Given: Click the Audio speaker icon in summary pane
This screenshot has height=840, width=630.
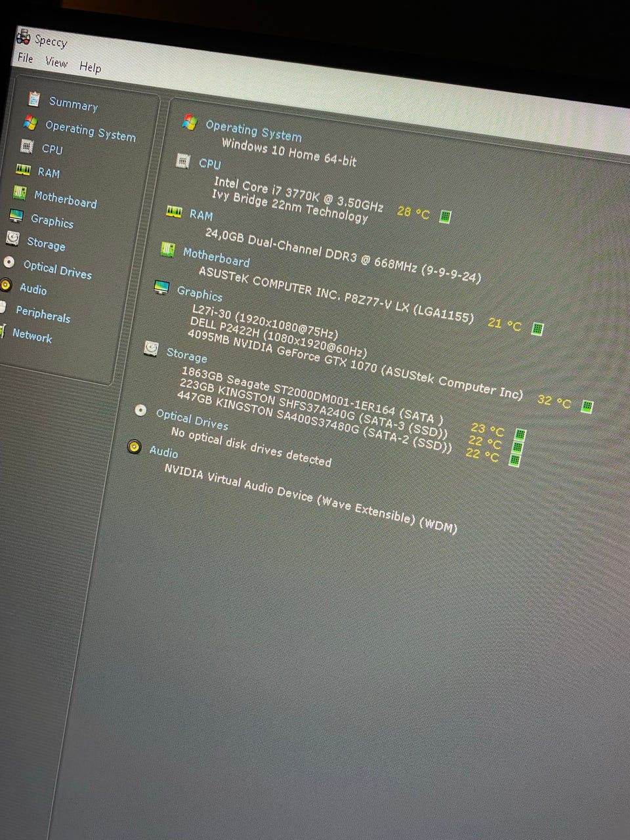Looking at the screenshot, I should click(134, 447).
